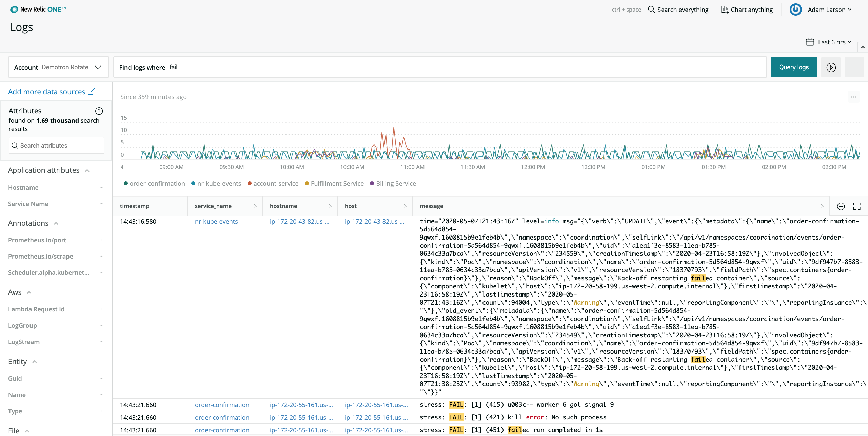
Task: Click the plus icon beside Query logs
Action: pos(854,67)
